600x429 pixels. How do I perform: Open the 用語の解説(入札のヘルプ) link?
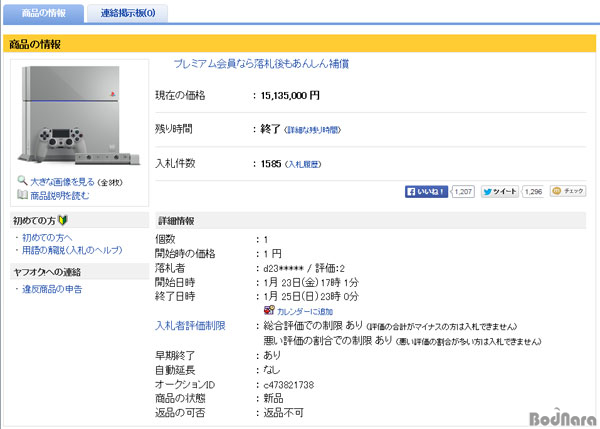point(72,250)
